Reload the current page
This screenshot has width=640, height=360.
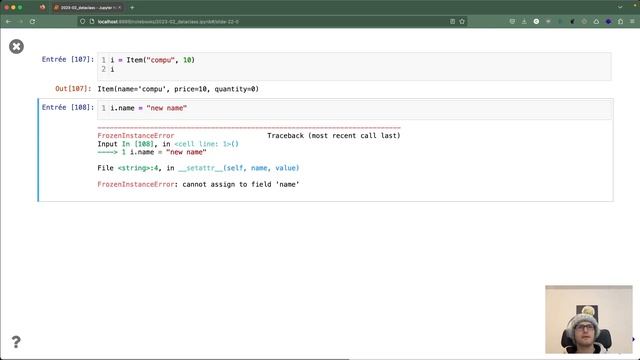[x=33, y=21]
